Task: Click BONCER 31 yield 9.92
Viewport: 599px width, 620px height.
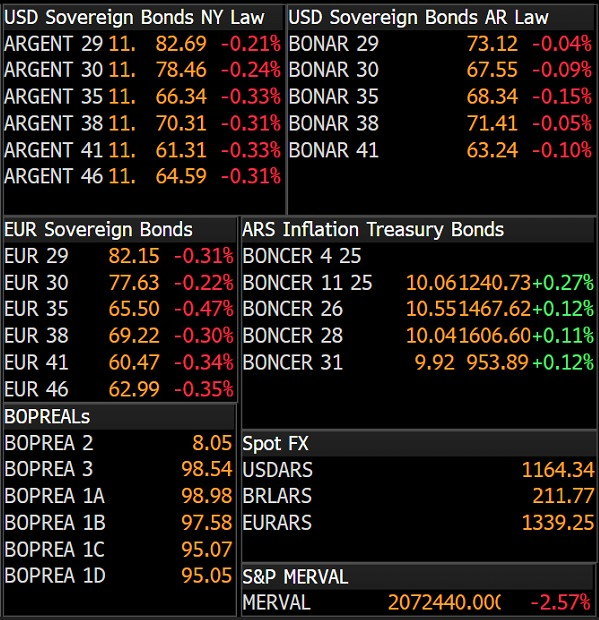Action: pos(435,363)
